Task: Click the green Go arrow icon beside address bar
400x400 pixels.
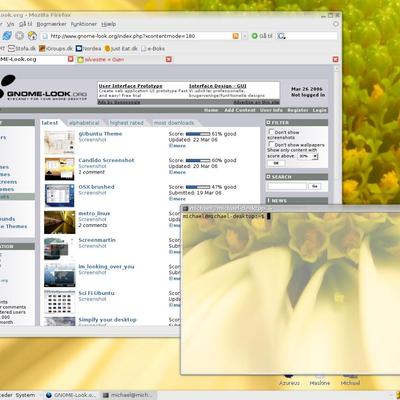Action: 254,36
